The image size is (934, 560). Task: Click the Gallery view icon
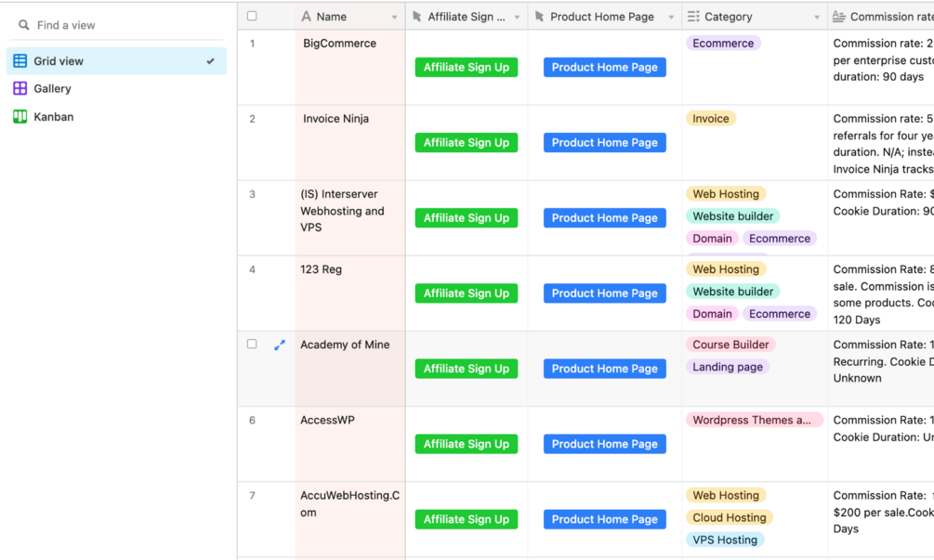click(x=20, y=88)
